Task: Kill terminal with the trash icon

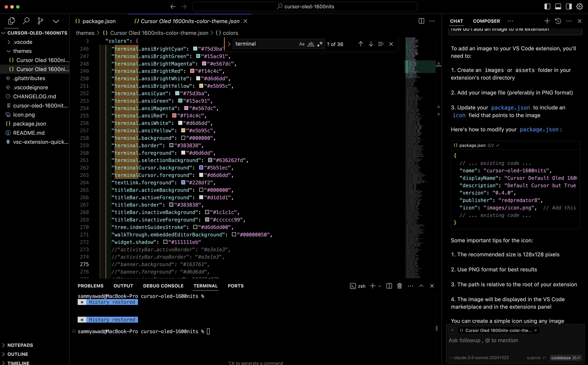Action: [x=400, y=286]
